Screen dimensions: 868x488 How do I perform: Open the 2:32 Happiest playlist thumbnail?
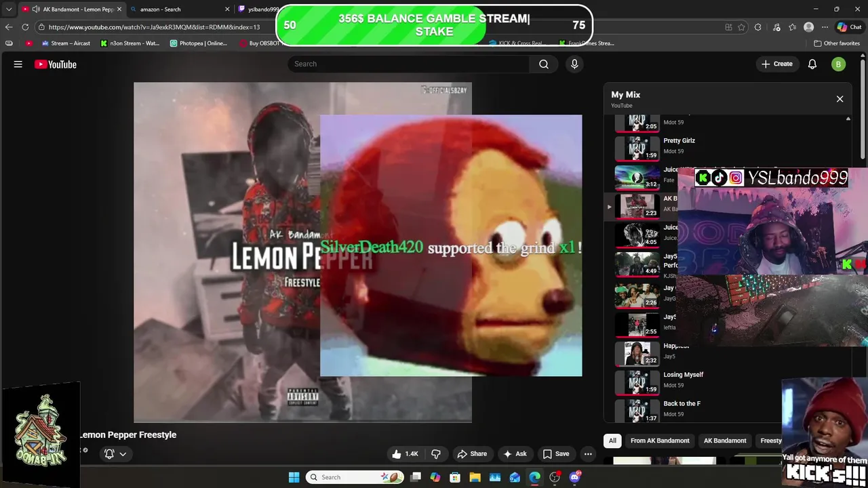click(x=637, y=352)
